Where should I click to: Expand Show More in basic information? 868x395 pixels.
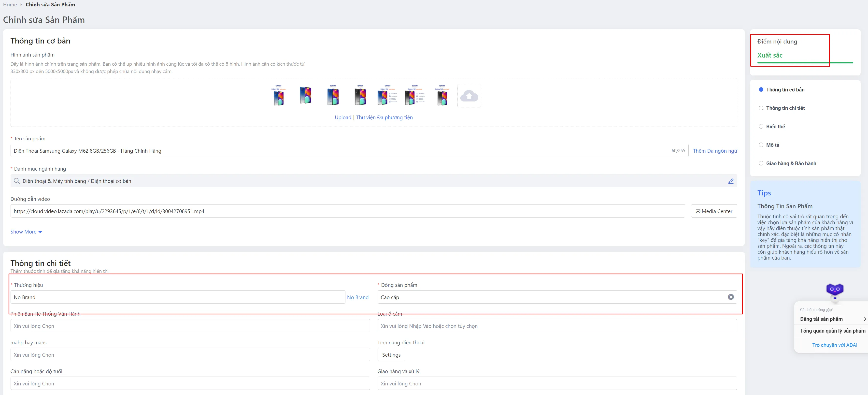coord(26,232)
